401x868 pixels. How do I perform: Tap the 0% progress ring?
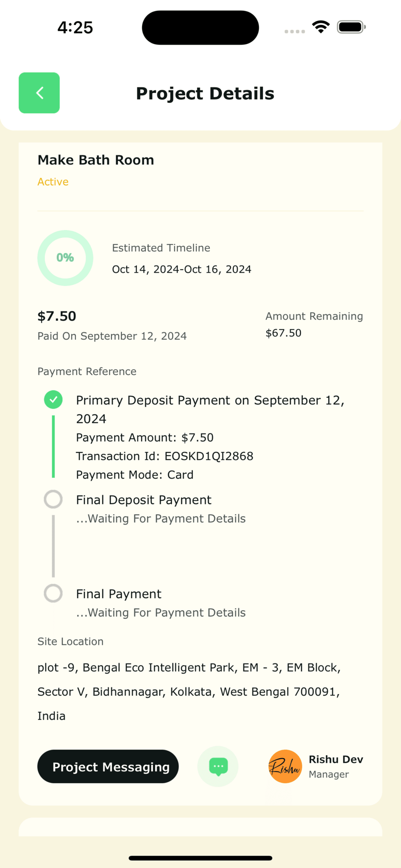(65, 258)
